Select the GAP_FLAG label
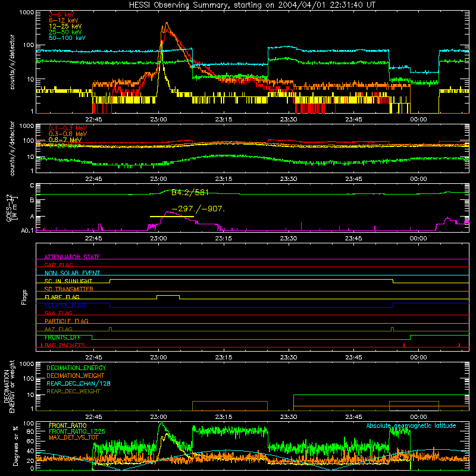The height and width of the screenshot is (476, 476). tap(58, 265)
